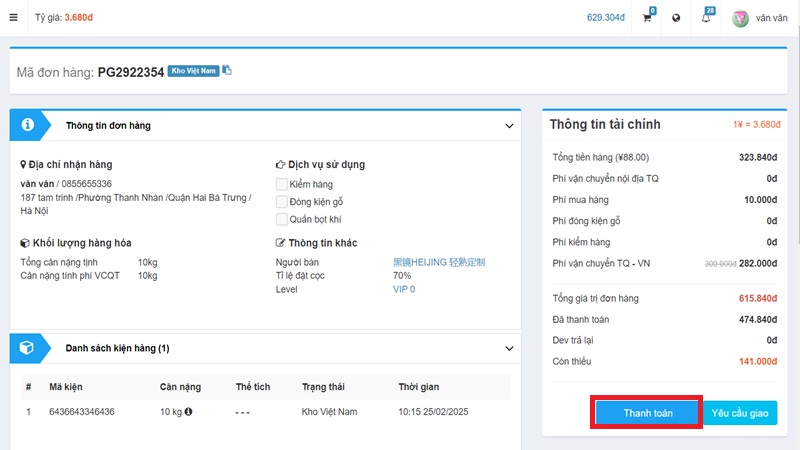Open the notifications bell

pos(706,18)
